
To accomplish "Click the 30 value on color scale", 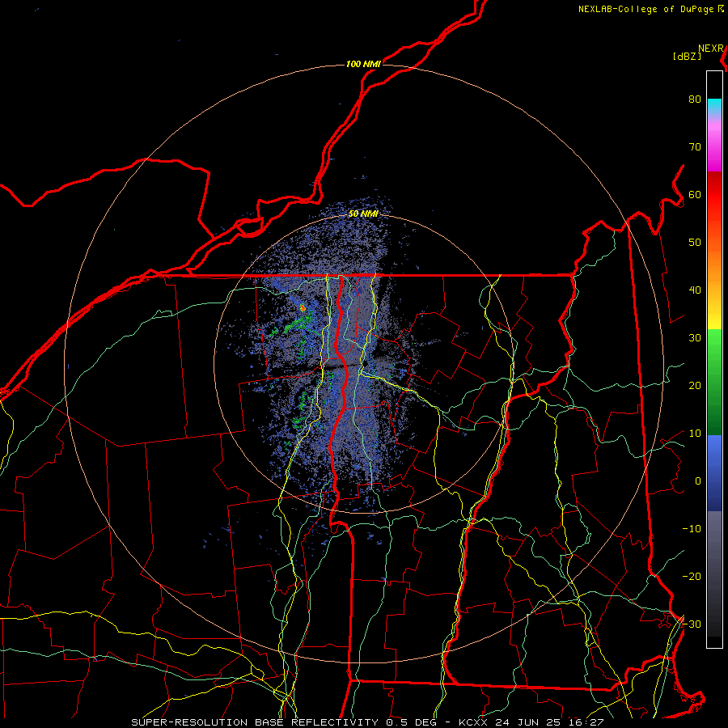I will click(x=695, y=338).
